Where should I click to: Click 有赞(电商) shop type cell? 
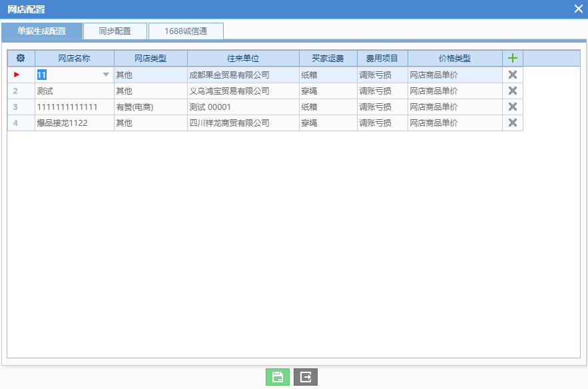point(150,107)
